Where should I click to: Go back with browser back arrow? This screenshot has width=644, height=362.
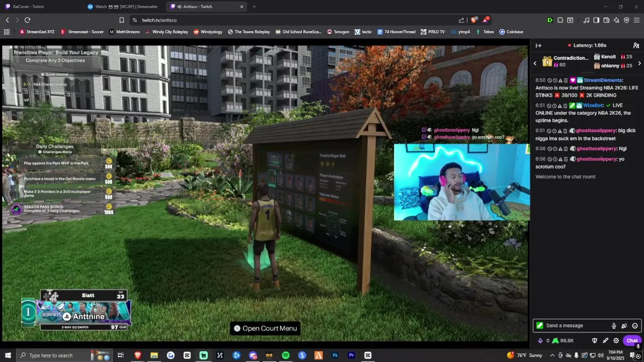[x=8, y=20]
